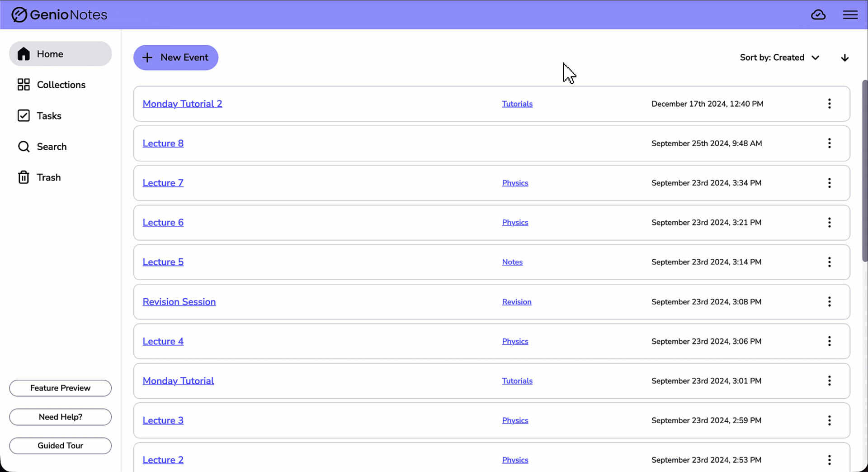Open options menu for Lecture 5
The height and width of the screenshot is (472, 868).
830,262
